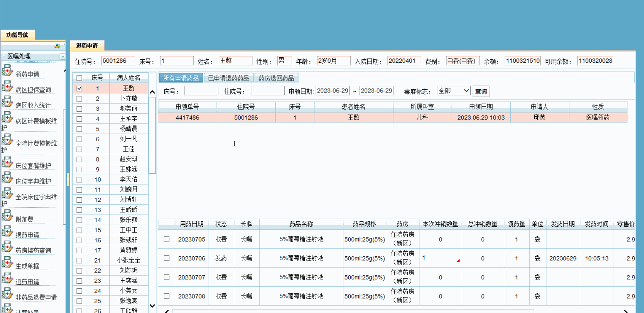Select patient 刘婉月 in bed 11

click(x=129, y=190)
